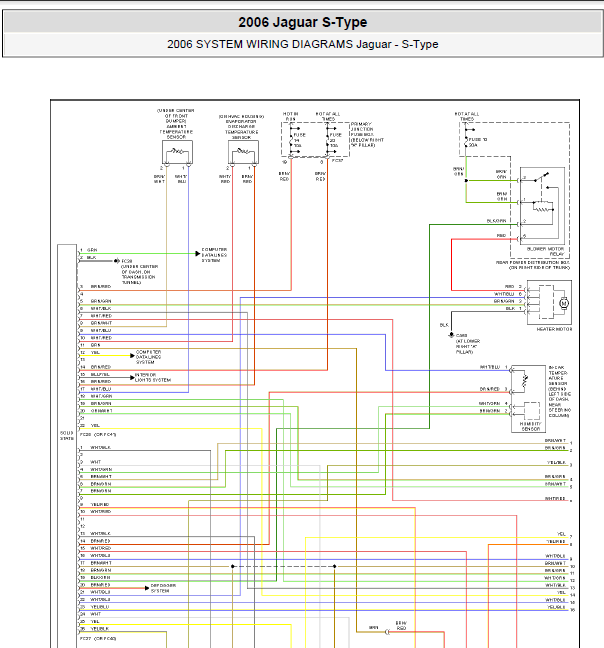Image resolution: width=604 pixels, height=648 pixels.
Task: Click the 'Heater Motor' label
Action: click(x=554, y=329)
